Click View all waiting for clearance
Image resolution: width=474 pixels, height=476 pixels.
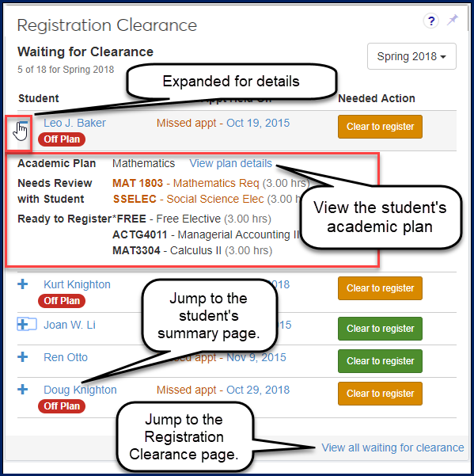[392, 447]
